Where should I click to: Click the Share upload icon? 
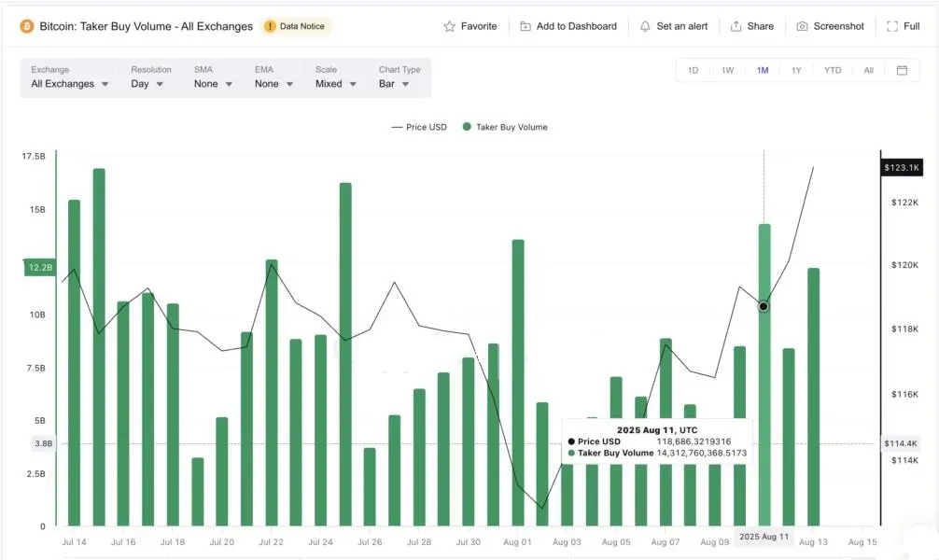[736, 26]
